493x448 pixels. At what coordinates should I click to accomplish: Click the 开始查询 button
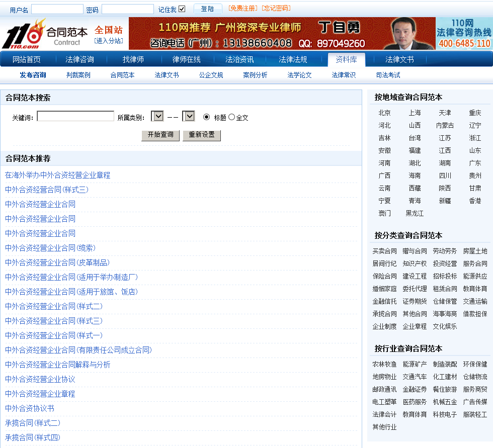click(x=160, y=135)
